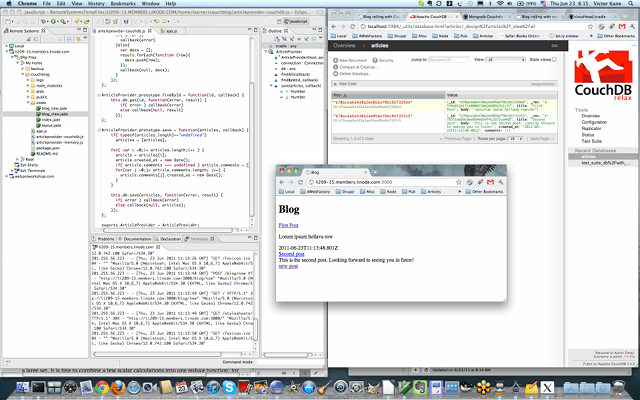Click the Key column header to sort
Image resolution: width=640 pixels, height=400 pixels.
(388, 95)
